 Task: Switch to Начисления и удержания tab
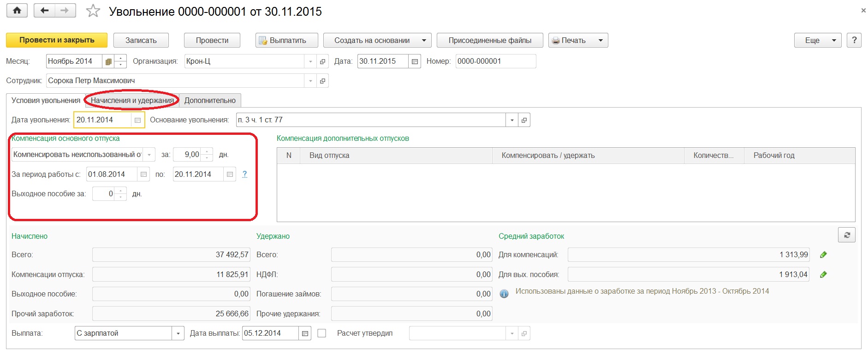click(132, 100)
